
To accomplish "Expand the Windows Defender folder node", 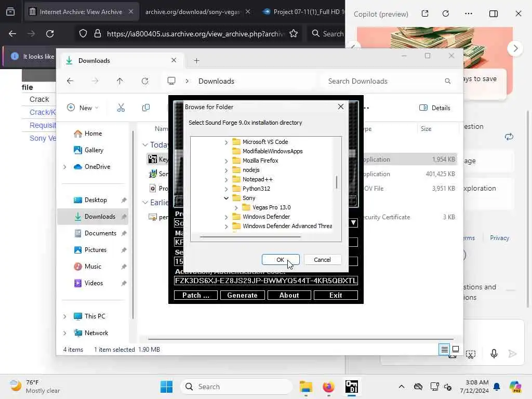I will pos(227,217).
